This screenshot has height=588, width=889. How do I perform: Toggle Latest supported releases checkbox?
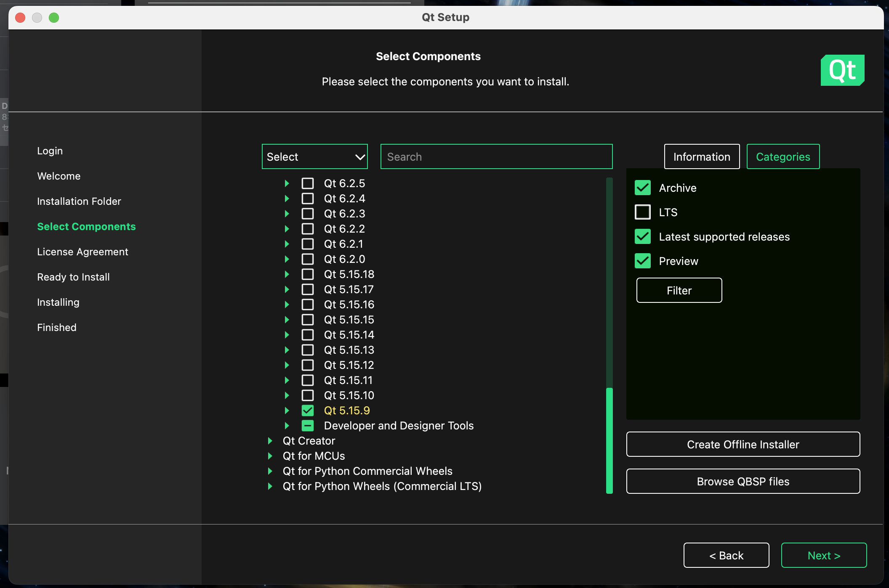pyautogui.click(x=643, y=236)
